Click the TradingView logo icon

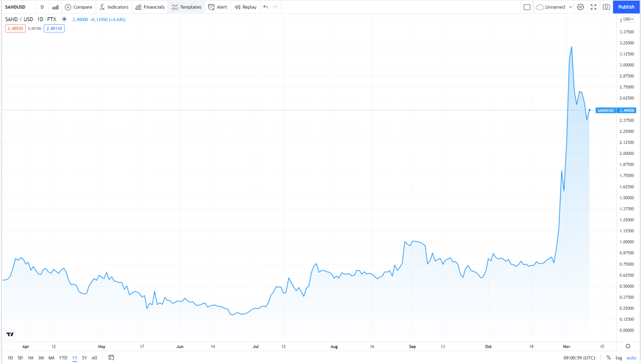tap(10, 335)
